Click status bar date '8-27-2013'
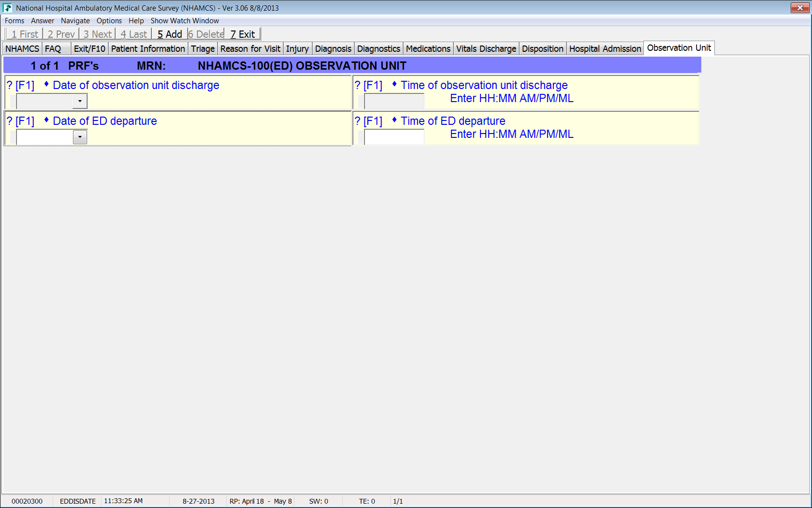The image size is (812, 508). point(199,501)
